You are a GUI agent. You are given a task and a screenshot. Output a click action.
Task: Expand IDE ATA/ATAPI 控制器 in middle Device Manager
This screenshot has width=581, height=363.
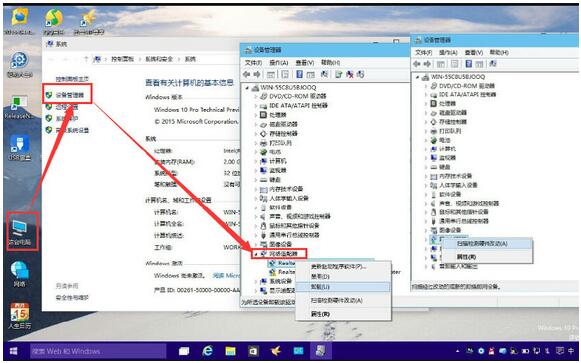(256, 106)
